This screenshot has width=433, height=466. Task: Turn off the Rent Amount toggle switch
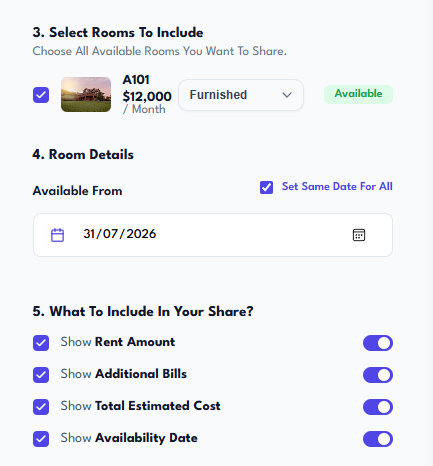coord(378,343)
